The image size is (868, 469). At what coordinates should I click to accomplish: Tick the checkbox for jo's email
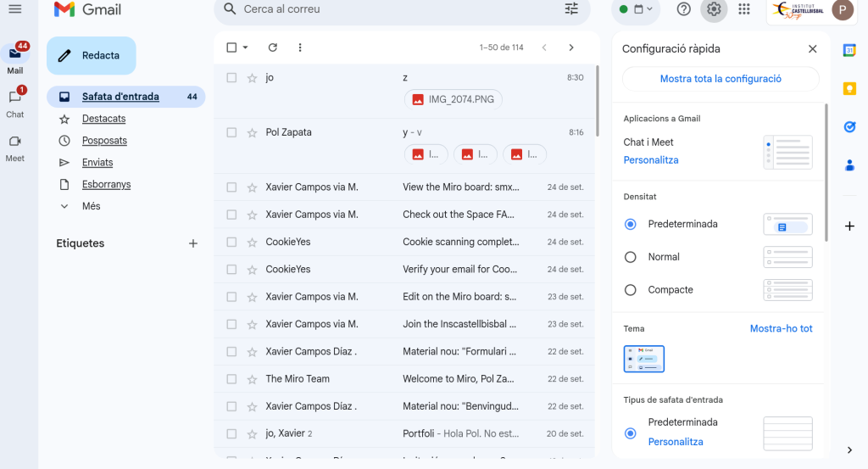231,78
